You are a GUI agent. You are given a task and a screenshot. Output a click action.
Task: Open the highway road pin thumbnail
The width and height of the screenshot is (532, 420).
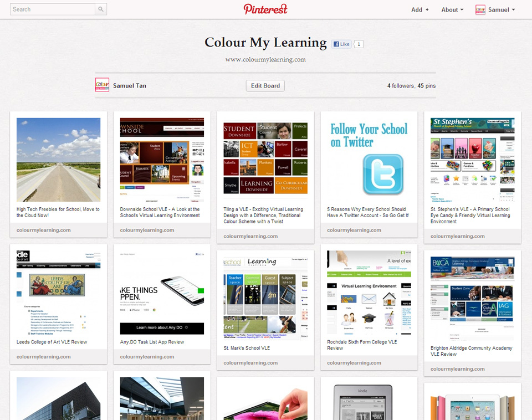tap(58, 160)
